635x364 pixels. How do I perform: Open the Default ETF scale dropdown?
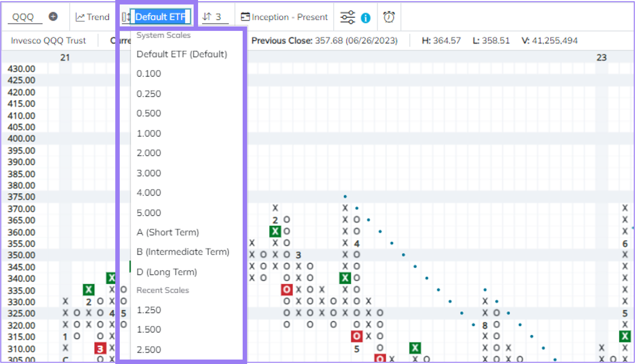[x=161, y=17]
